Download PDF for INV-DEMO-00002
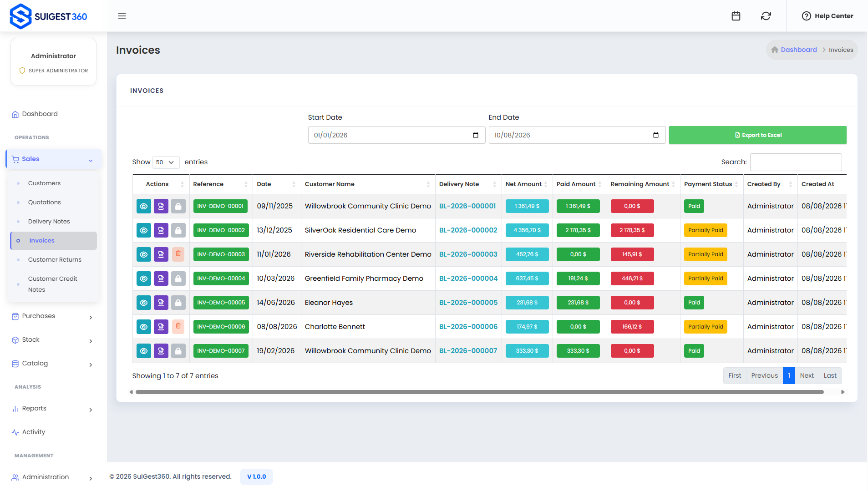This screenshot has height=491, width=868. (161, 230)
